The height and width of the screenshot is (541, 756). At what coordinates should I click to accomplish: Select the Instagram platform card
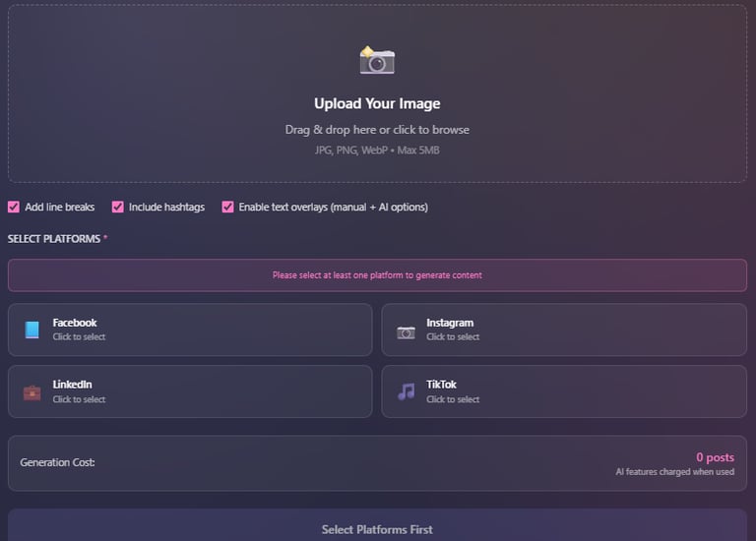pyautogui.click(x=564, y=330)
